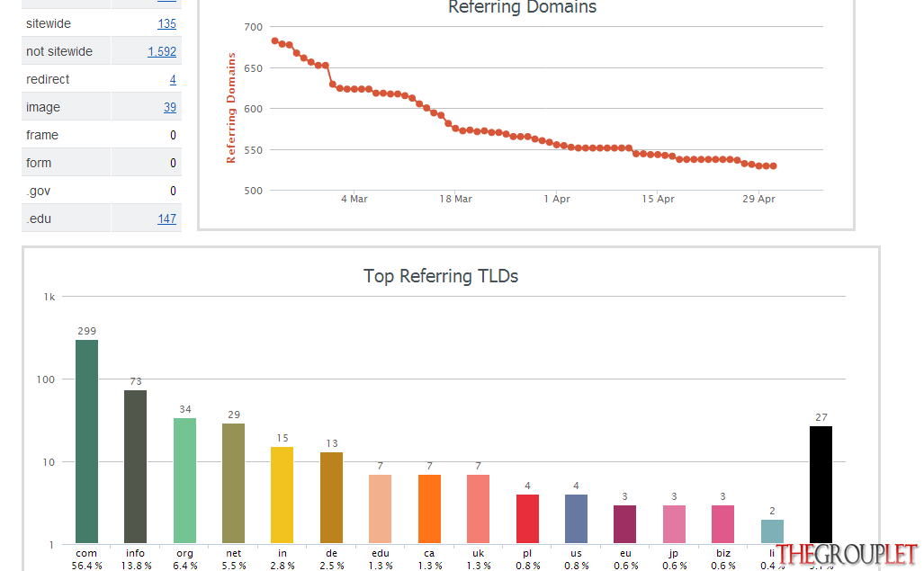
Task: Select the info bar showing 73
Action: tap(136, 467)
